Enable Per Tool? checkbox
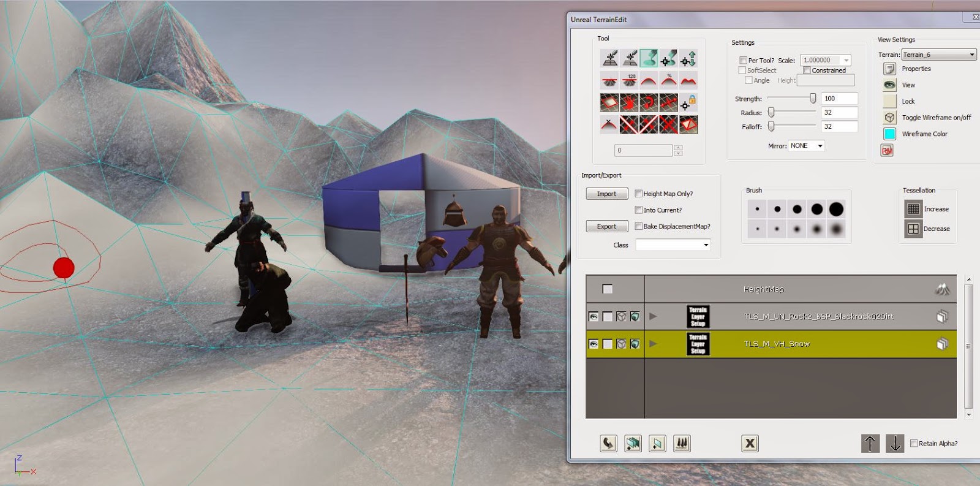The width and height of the screenshot is (980, 486). 743,60
